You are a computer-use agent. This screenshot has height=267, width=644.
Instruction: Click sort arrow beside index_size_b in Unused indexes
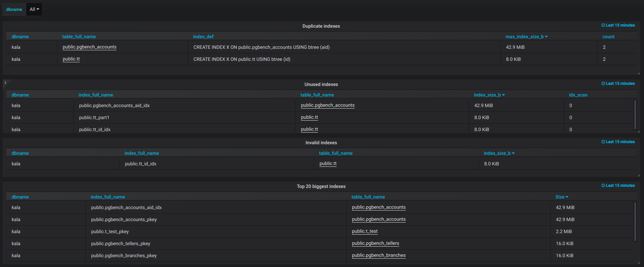(x=503, y=95)
